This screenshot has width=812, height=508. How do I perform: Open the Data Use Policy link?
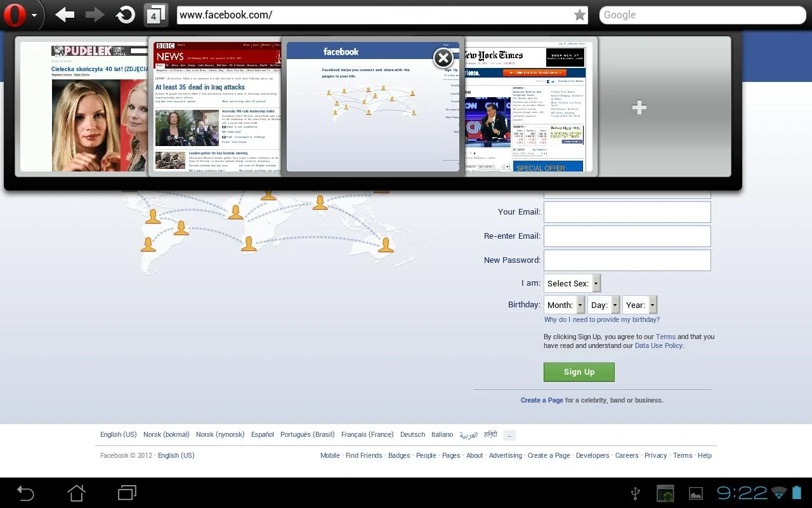pyautogui.click(x=658, y=346)
